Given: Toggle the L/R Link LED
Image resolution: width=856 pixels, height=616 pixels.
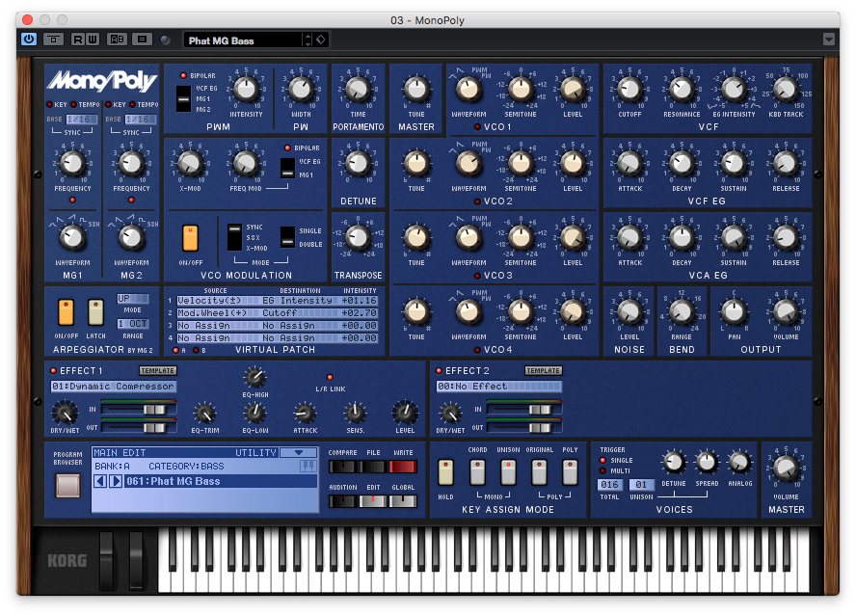Looking at the screenshot, I should click(x=330, y=377).
